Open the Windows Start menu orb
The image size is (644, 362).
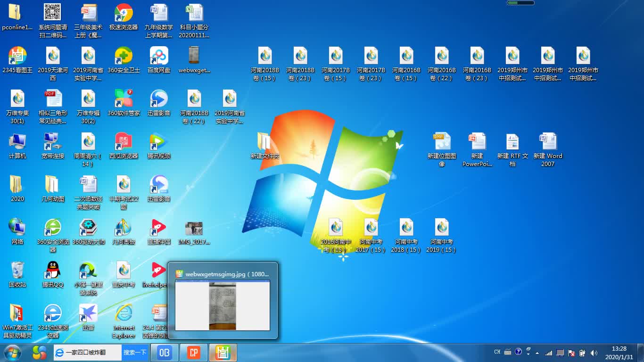[13, 353]
